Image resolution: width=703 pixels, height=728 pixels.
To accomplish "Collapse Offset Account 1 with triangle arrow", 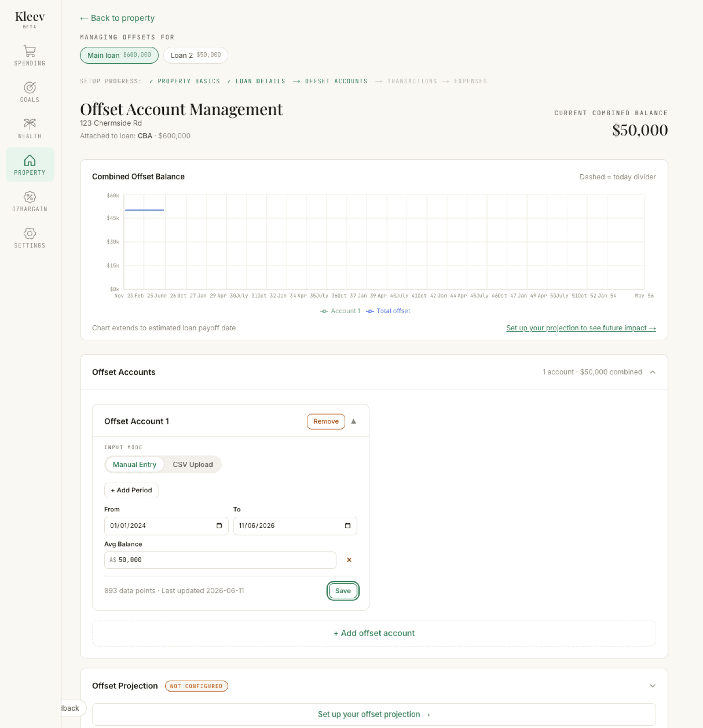I will point(353,421).
